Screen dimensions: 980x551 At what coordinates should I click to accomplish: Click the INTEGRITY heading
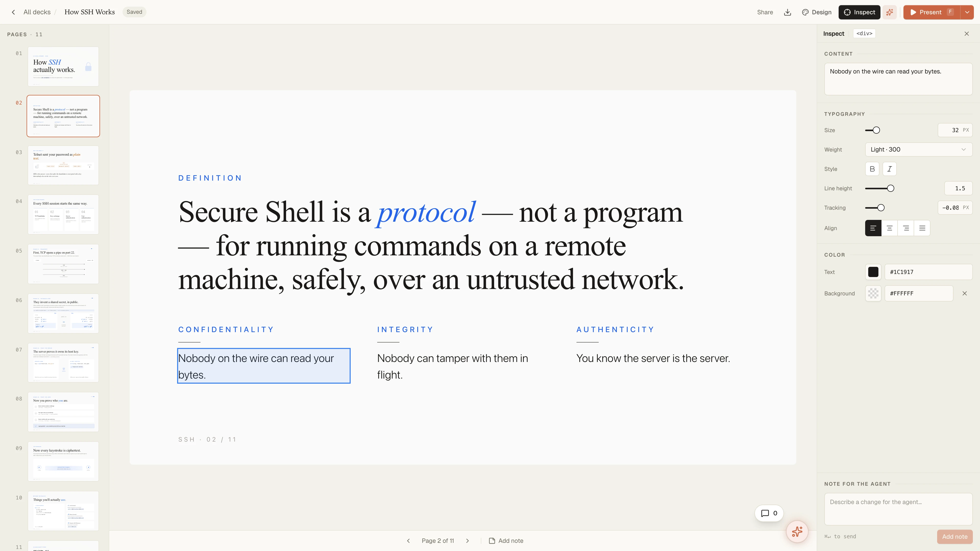click(405, 330)
